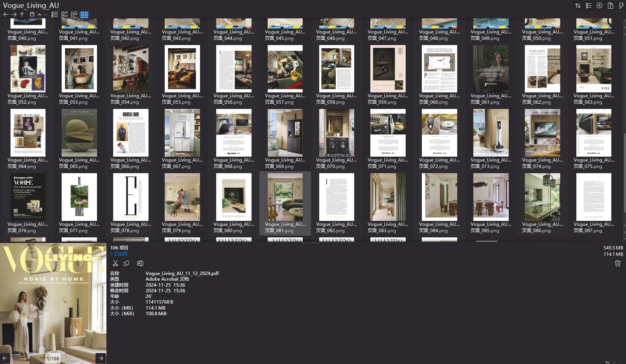The height and width of the screenshot is (364, 626).
Task: Go forward with the right arrow
Action: 14,15
